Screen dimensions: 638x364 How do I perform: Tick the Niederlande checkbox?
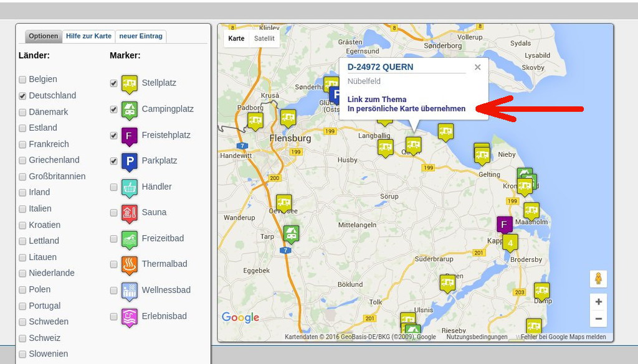pyautogui.click(x=23, y=273)
